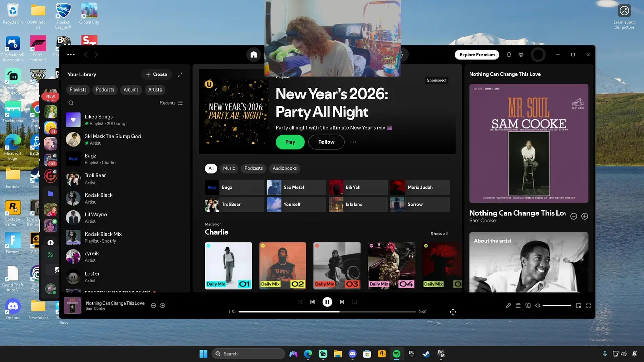Screen dimensions: 644x362
Task: Open Kodak Black Mix playlist in library
Action: coord(125,237)
